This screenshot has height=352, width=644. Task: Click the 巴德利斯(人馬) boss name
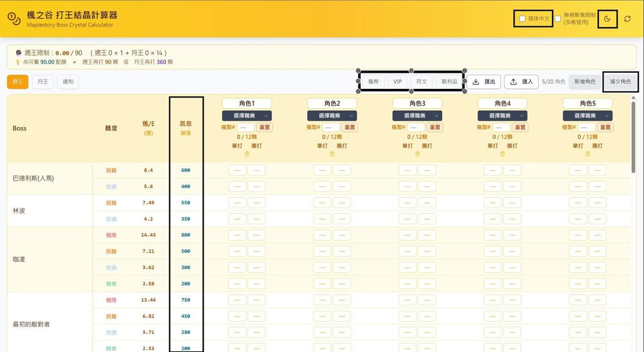pyautogui.click(x=33, y=178)
